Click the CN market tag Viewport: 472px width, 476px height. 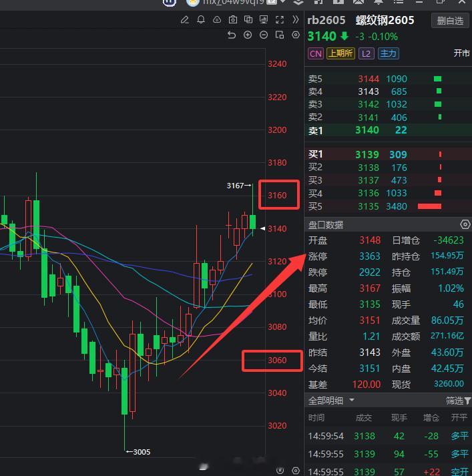315,53
